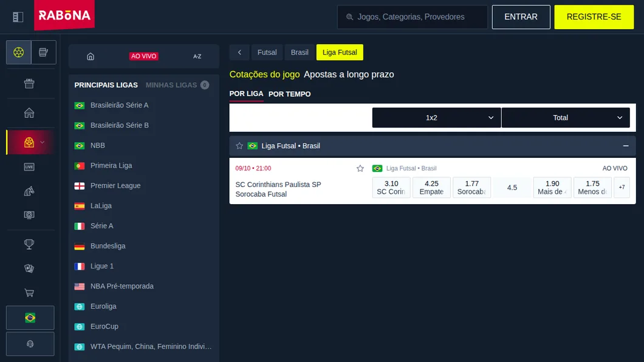644x362 pixels.
Task: Open the trophy tournaments icon
Action: (x=29, y=244)
